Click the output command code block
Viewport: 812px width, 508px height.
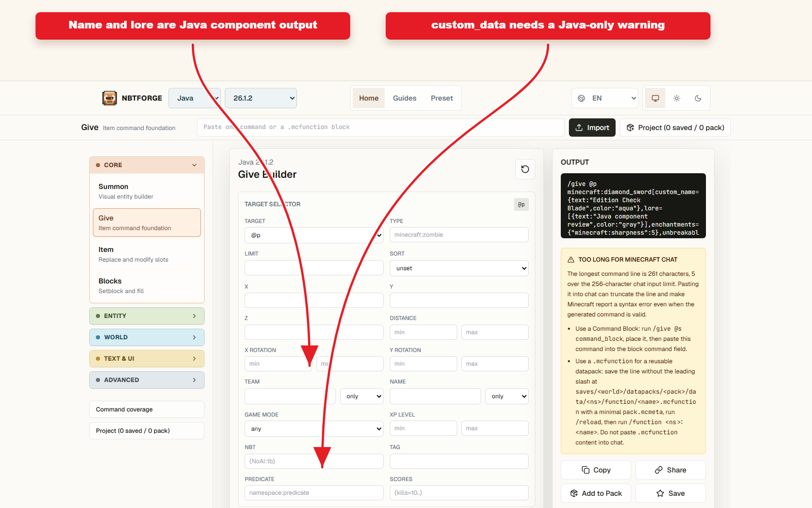point(633,206)
